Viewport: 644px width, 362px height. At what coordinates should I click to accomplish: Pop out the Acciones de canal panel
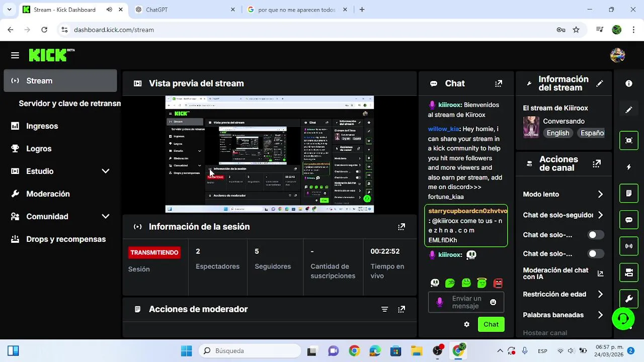click(x=597, y=163)
